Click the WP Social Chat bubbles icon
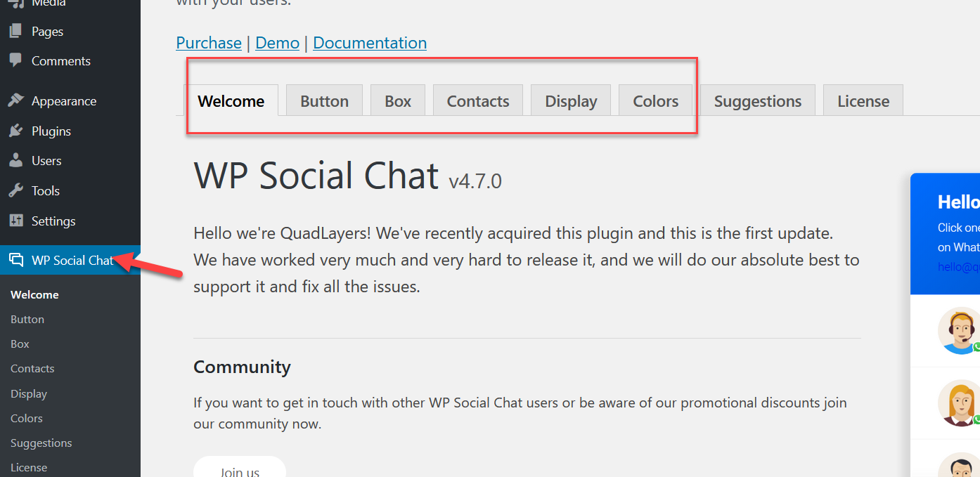980x477 pixels. point(15,260)
